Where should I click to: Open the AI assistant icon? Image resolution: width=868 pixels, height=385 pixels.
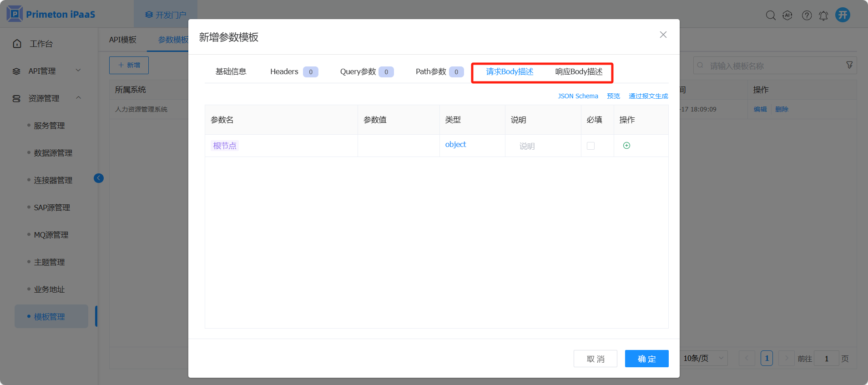point(787,15)
